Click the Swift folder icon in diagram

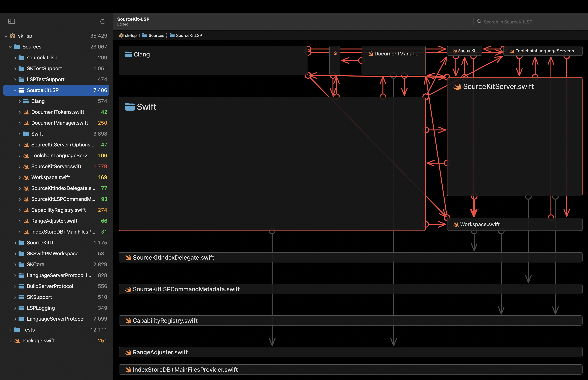(x=130, y=107)
